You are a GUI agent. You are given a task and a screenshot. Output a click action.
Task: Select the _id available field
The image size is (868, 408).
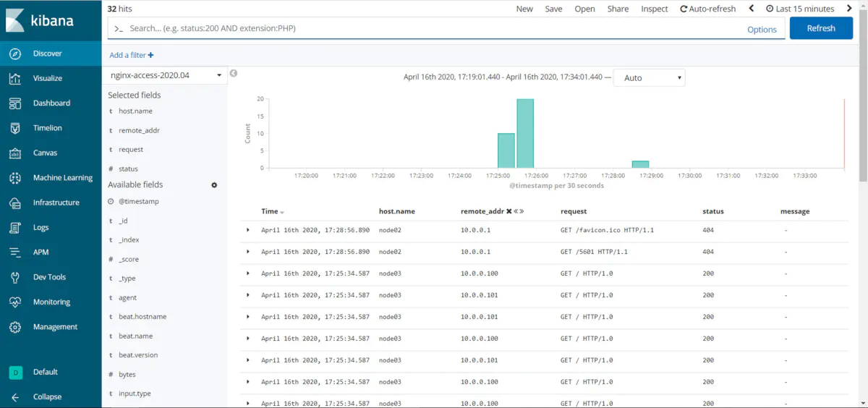click(x=123, y=221)
